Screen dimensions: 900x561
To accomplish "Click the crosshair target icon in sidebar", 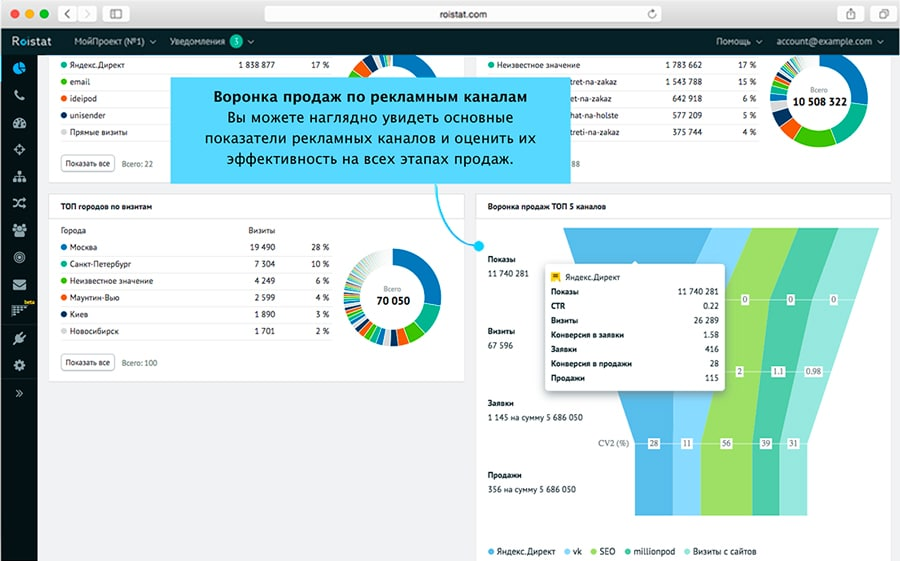I will point(19,149).
